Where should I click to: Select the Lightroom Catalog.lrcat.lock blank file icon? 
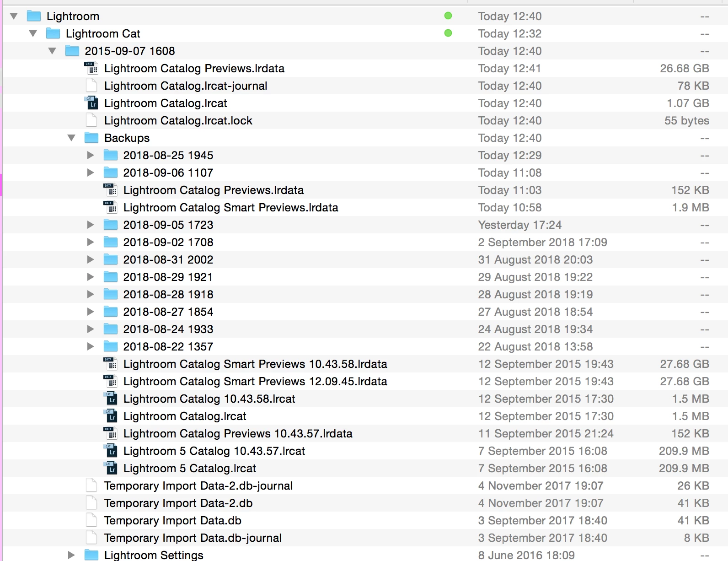pyautogui.click(x=91, y=120)
